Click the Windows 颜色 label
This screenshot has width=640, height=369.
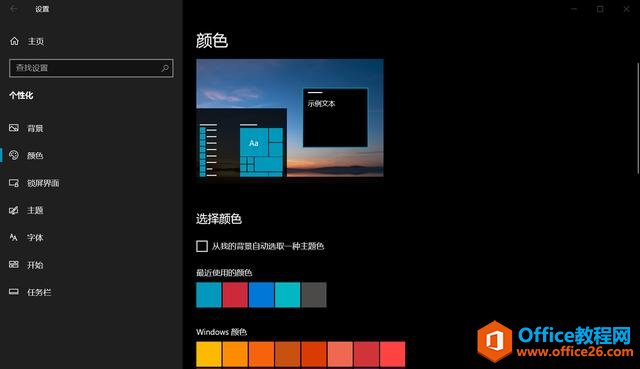[222, 332]
